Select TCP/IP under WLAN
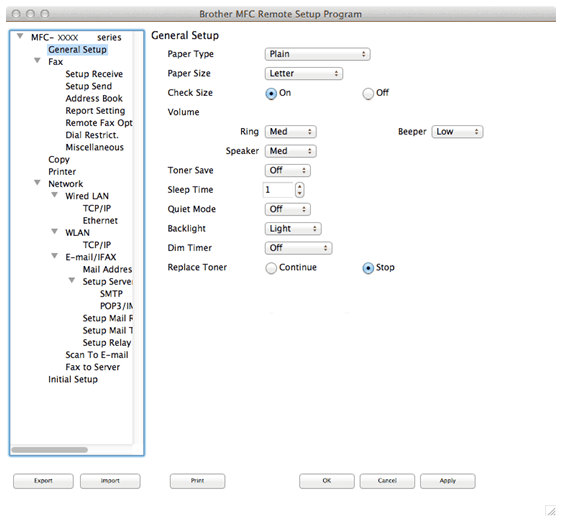The width and height of the screenshot is (565, 526). [x=97, y=245]
